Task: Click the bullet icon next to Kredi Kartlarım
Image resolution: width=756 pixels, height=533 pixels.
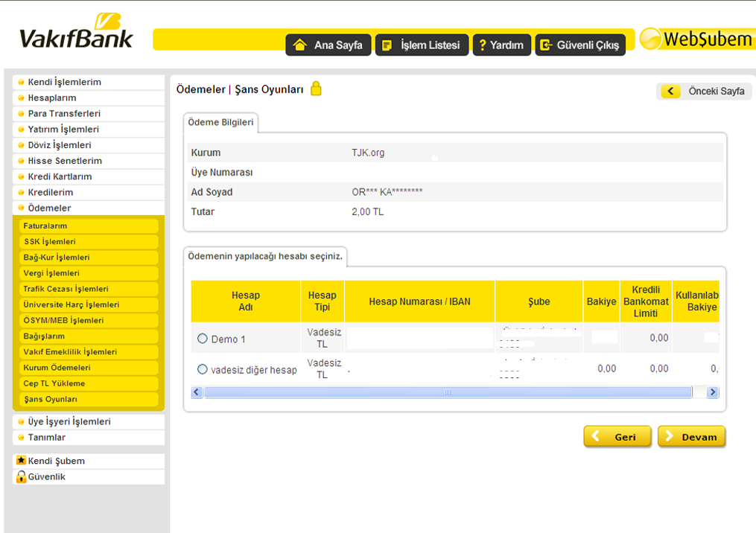Action: [x=21, y=177]
